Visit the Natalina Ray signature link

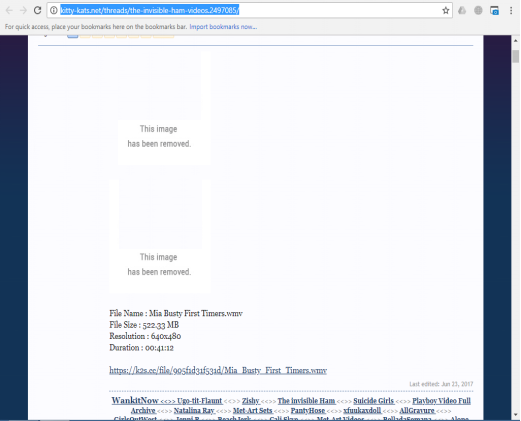(194, 410)
